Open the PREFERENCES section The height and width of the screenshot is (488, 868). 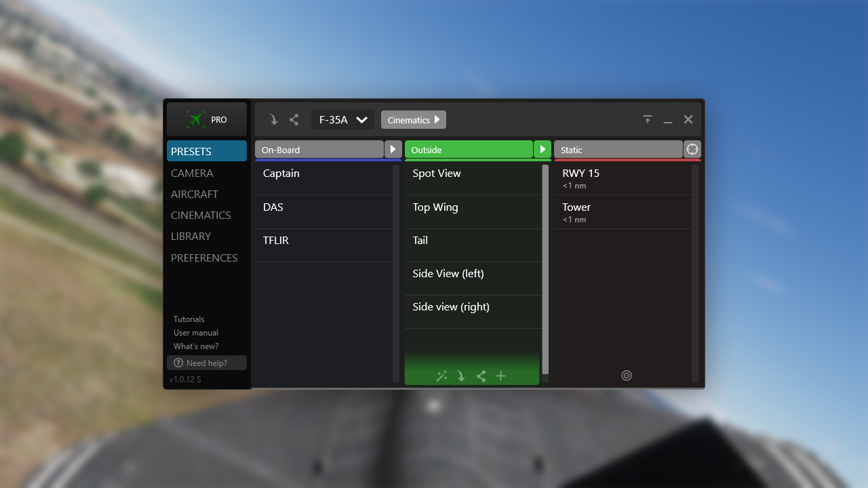tap(204, 258)
